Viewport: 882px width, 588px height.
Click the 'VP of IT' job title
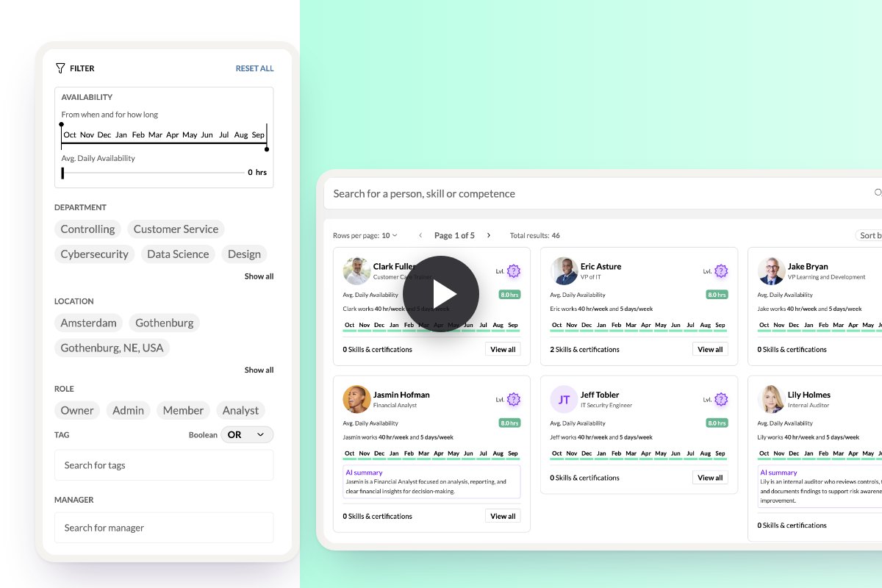pyautogui.click(x=591, y=277)
